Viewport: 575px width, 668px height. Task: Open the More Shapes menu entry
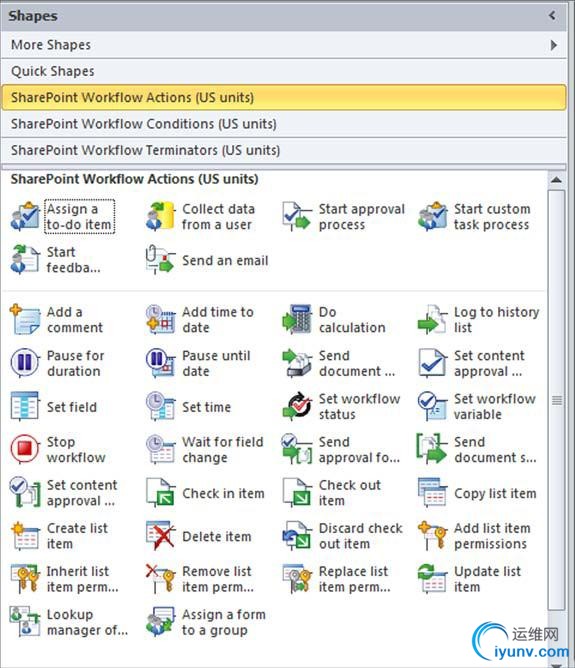pos(284,45)
